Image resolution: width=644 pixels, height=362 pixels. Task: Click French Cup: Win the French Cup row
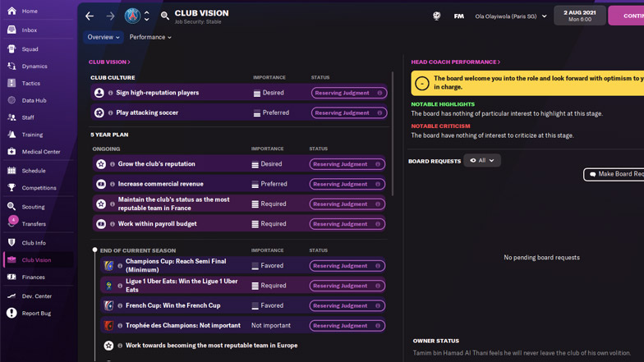(x=243, y=305)
